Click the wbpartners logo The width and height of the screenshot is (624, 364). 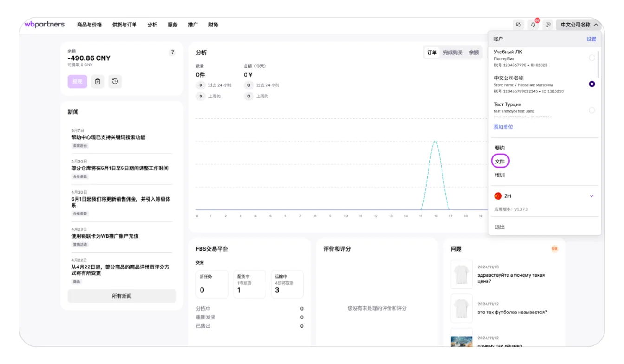pos(44,25)
